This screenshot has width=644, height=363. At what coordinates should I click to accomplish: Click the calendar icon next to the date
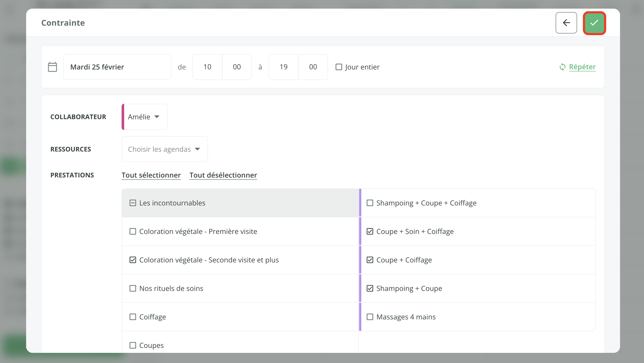pos(52,66)
